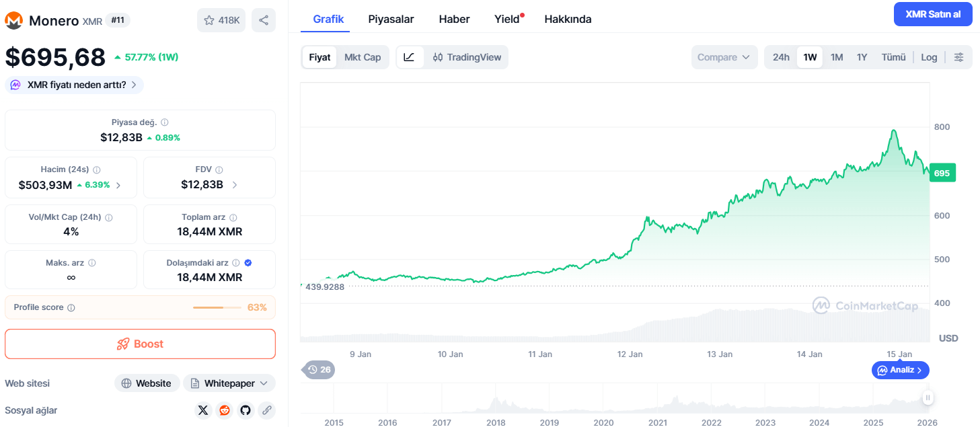Image resolution: width=980 pixels, height=427 pixels.
Task: Switch chart to Mkt Cap view
Action: tap(363, 57)
